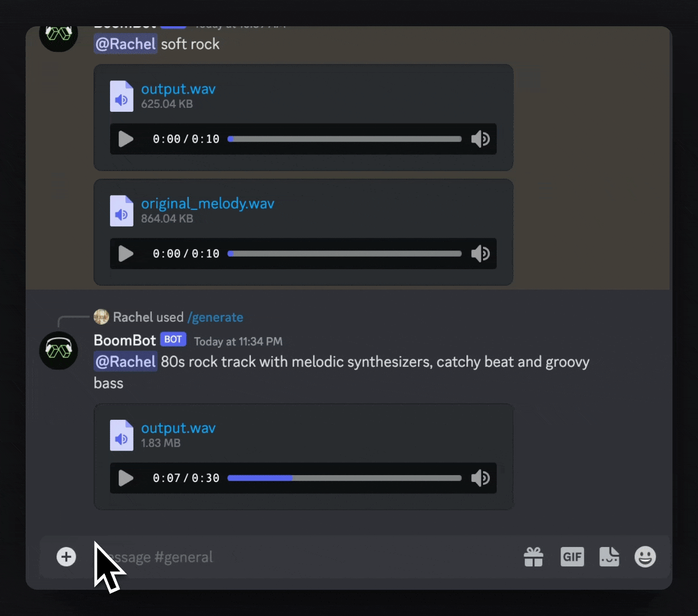Viewport: 698px width, 616px height.
Task: Click the @Rachel mention in 80s rock message
Action: click(x=125, y=362)
